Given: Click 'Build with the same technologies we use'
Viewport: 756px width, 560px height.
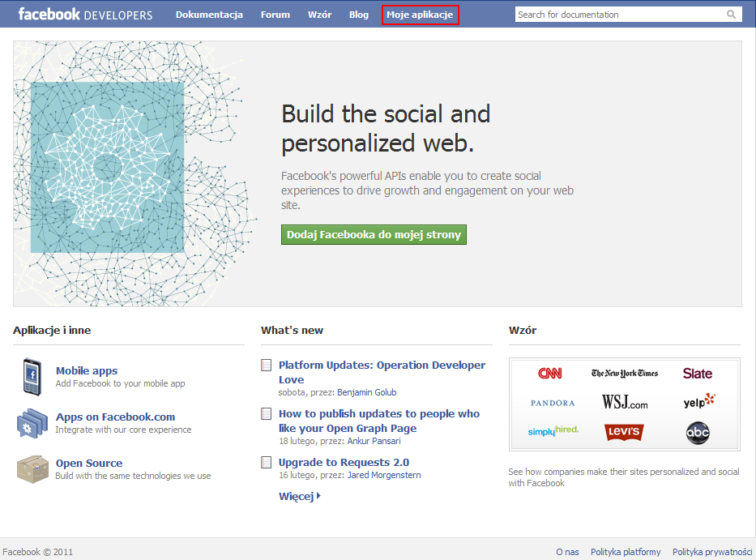Looking at the screenshot, I should point(133,476).
